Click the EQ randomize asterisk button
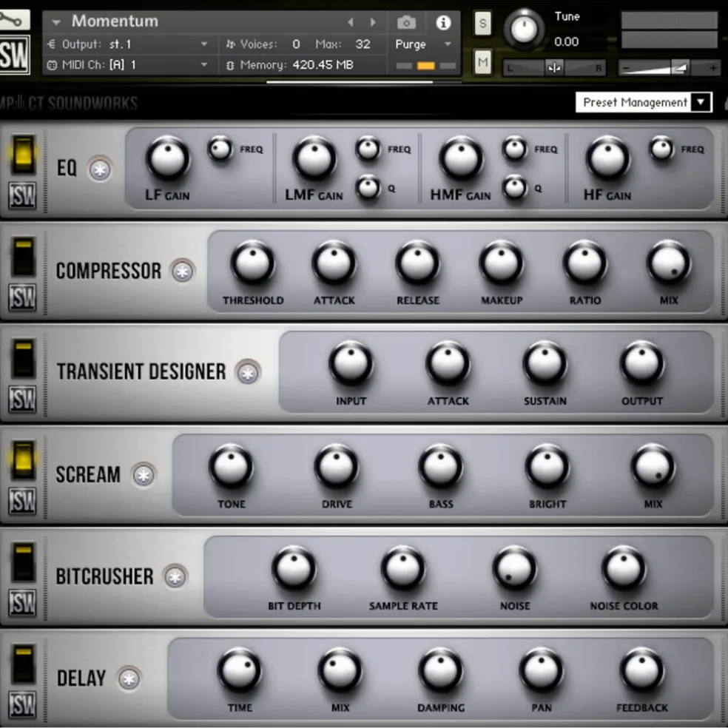Viewport: 728px width, 728px height. [100, 169]
